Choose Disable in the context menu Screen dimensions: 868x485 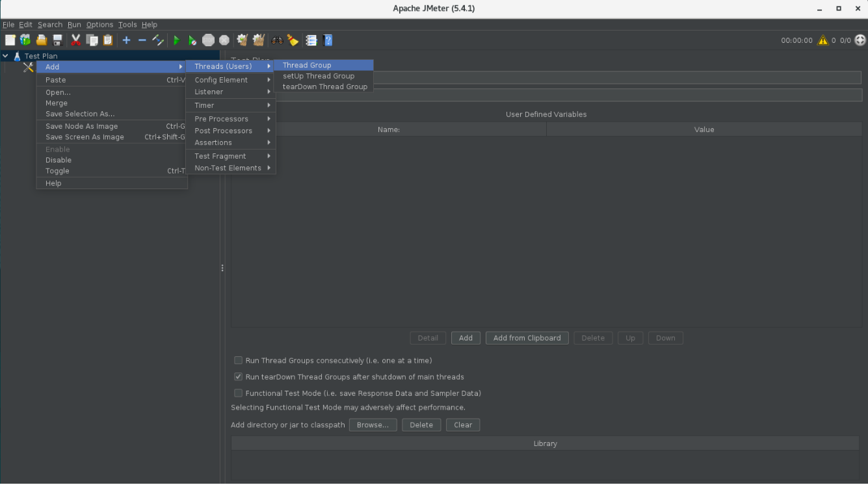112,160
